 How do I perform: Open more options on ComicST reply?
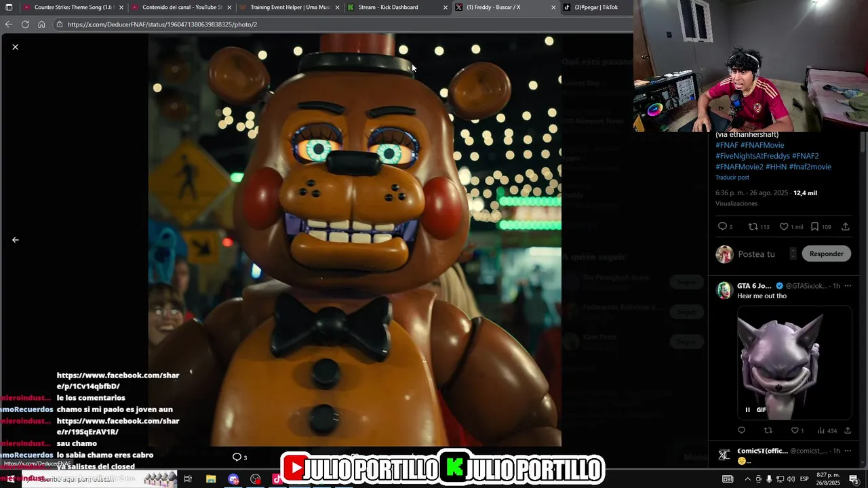(x=847, y=451)
